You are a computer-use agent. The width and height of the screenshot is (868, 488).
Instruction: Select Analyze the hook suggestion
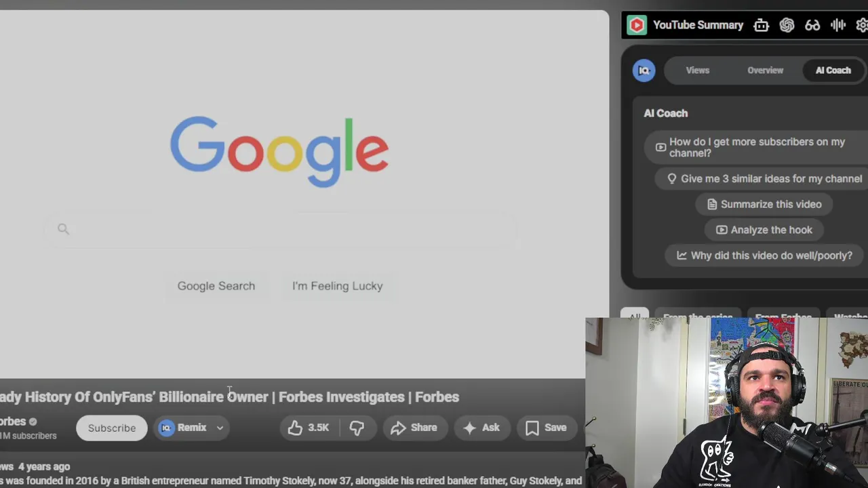pyautogui.click(x=764, y=230)
